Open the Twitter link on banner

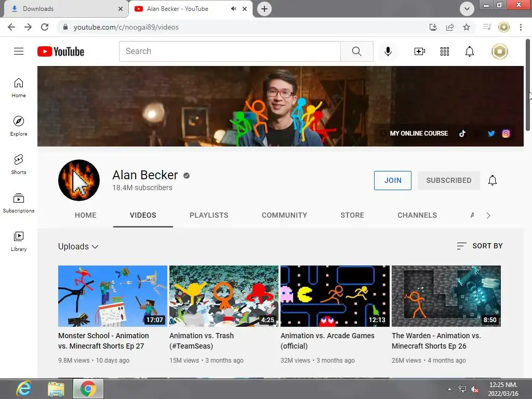pos(491,134)
